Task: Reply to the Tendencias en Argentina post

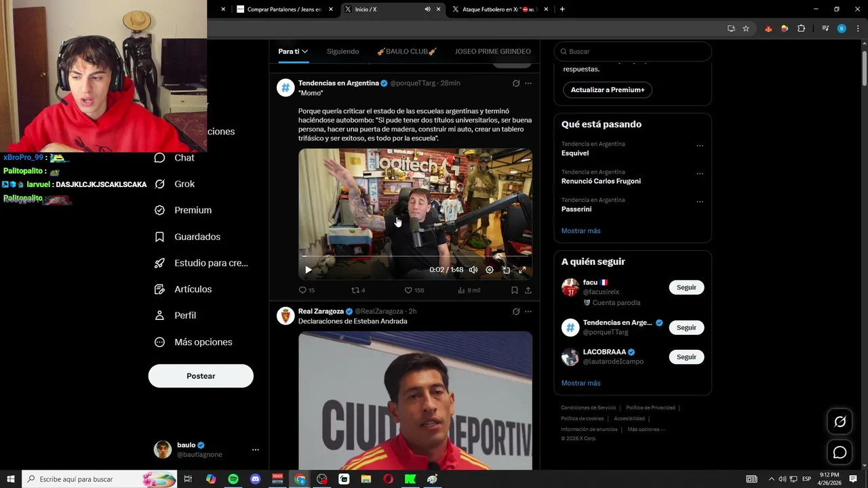Action: coord(307,290)
